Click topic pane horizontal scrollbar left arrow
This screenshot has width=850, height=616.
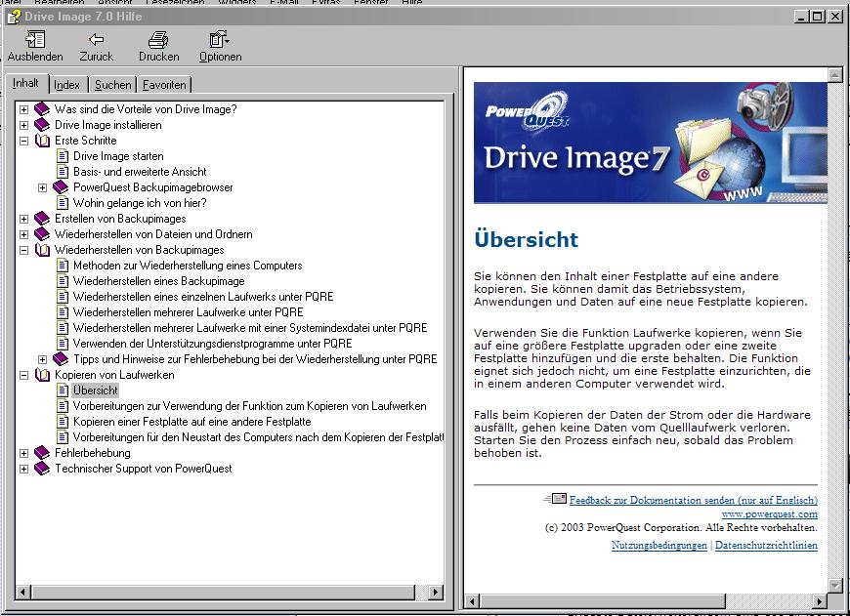coord(473,601)
